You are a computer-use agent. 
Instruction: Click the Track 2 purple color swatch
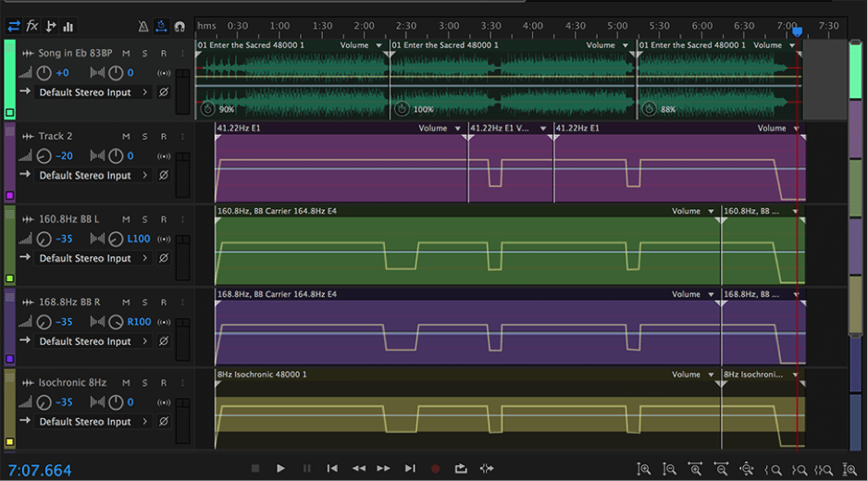[x=9, y=195]
